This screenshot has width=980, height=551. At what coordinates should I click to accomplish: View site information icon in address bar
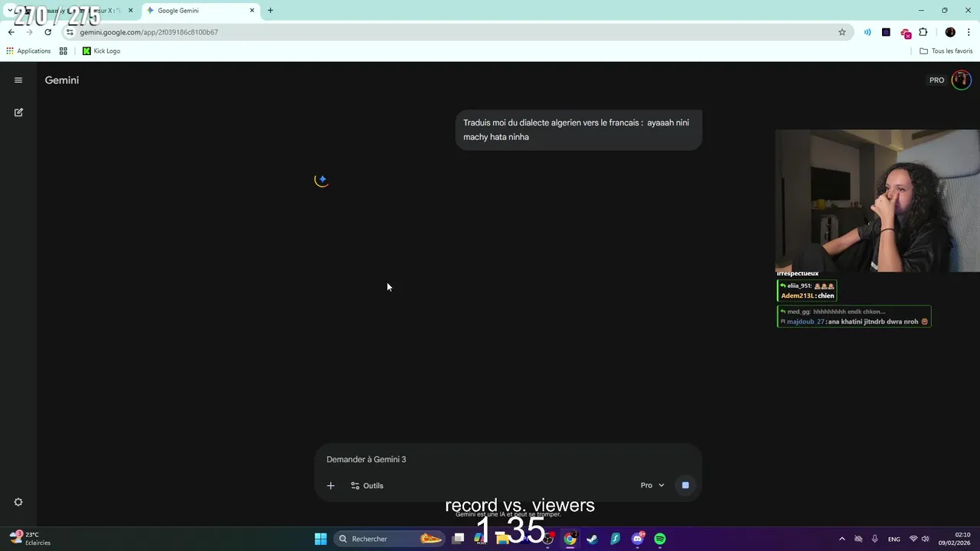click(x=70, y=32)
